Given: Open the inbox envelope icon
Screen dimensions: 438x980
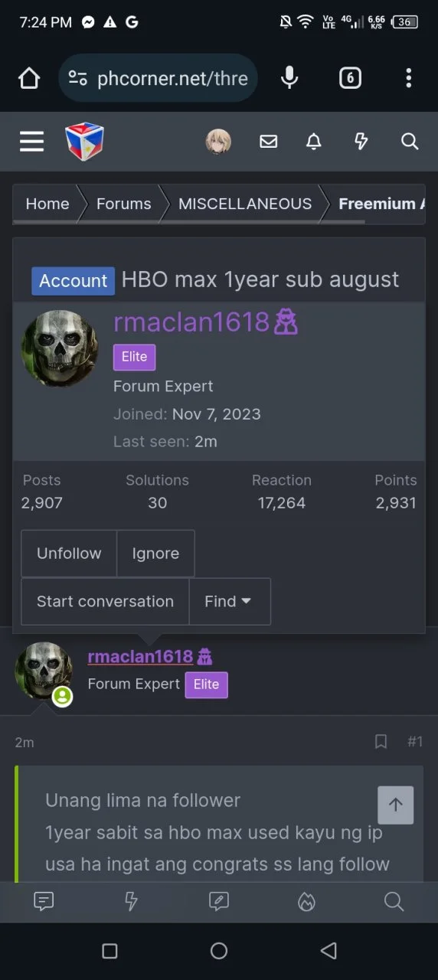Looking at the screenshot, I should point(268,142).
